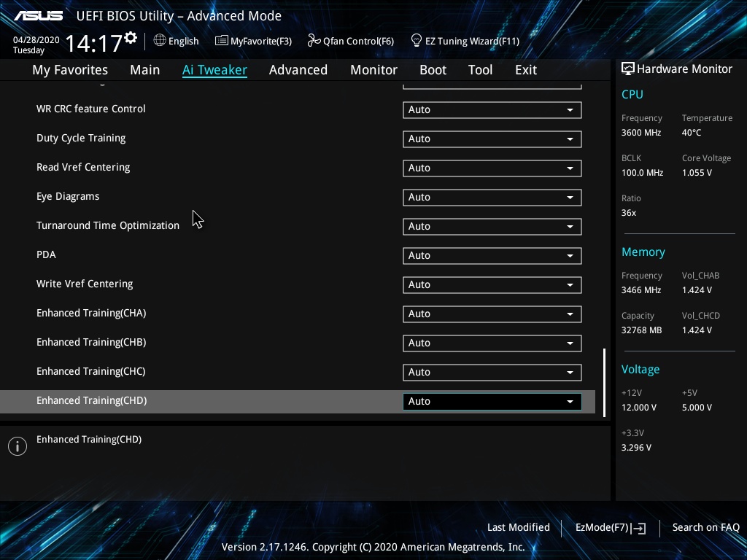Expand Read Vref Centering dropdown
Image resolution: width=747 pixels, height=560 pixels.
(492, 168)
